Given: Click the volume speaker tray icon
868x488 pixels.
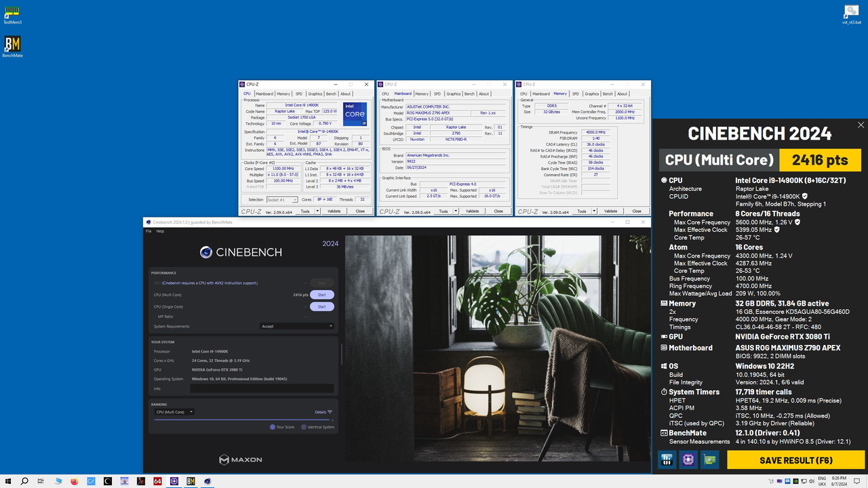Looking at the screenshot, I should tap(812, 481).
